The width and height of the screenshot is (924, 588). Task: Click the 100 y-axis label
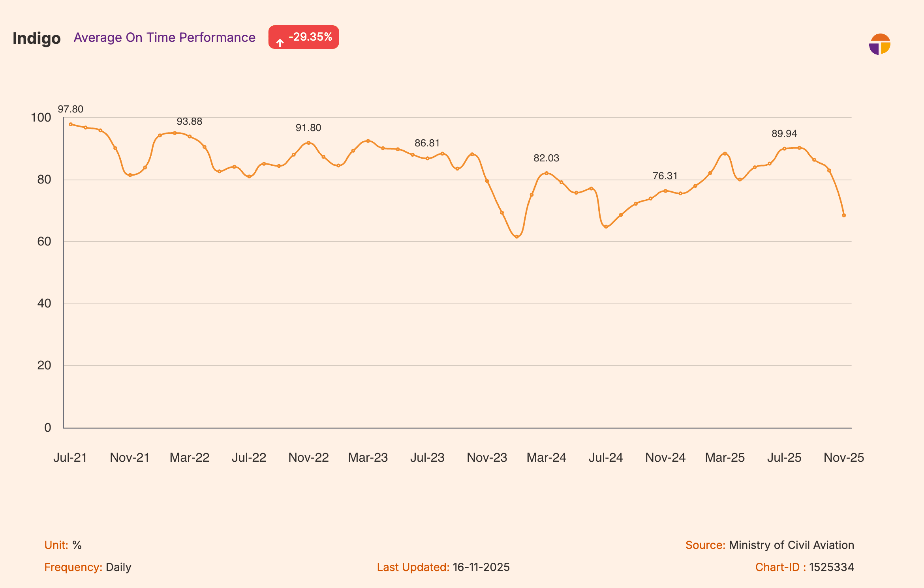tap(41, 118)
